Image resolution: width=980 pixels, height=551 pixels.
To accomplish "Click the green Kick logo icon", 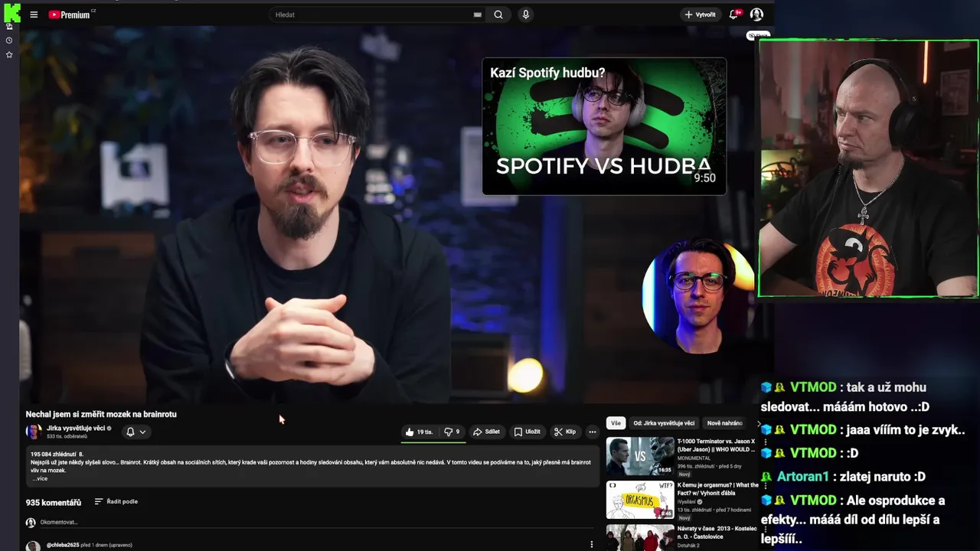I will 11,12.
